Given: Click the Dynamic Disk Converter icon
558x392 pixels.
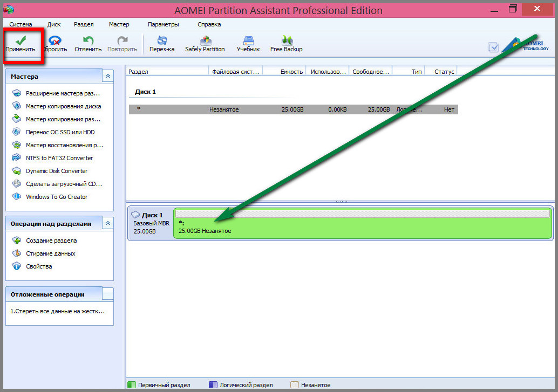Looking at the screenshot, I should (17, 171).
